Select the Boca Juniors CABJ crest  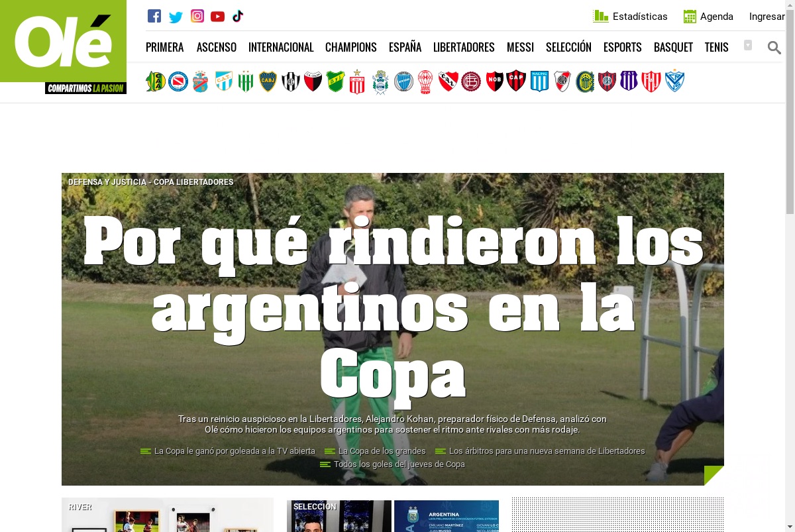[x=268, y=81]
